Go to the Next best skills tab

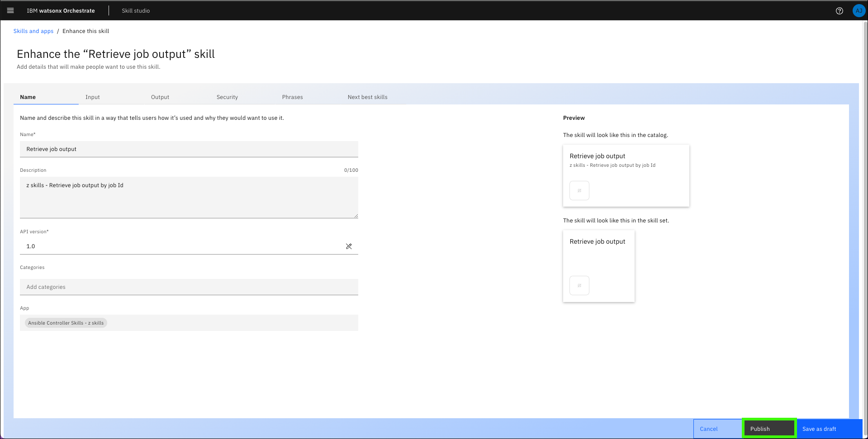tap(367, 97)
